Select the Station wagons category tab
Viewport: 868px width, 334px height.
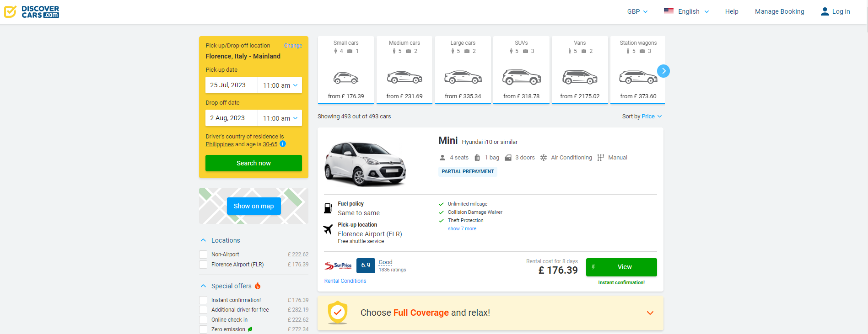638,70
